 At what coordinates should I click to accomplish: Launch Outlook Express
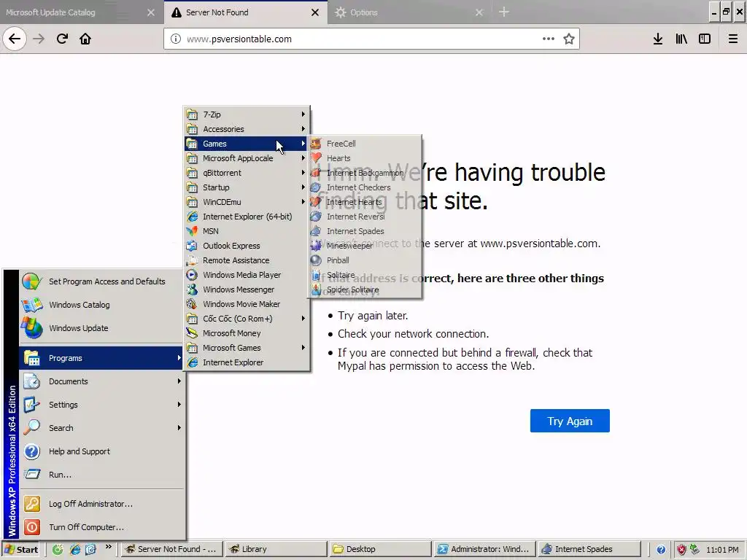(247, 246)
